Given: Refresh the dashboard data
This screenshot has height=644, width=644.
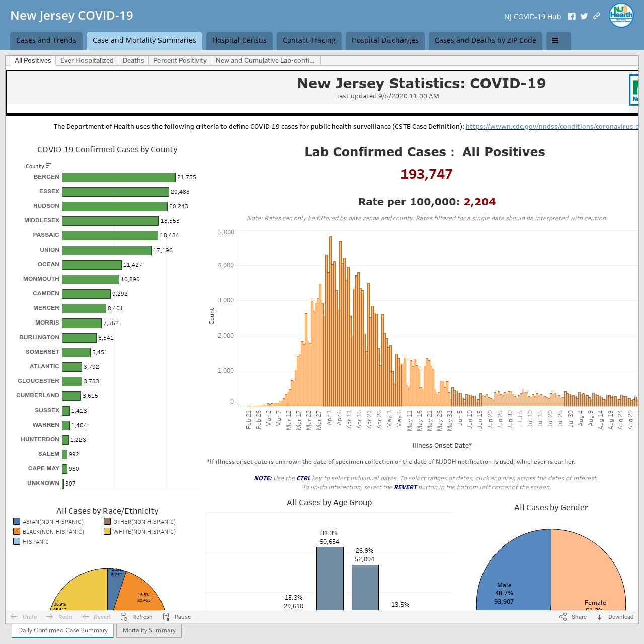Looking at the screenshot, I should tap(137, 617).
